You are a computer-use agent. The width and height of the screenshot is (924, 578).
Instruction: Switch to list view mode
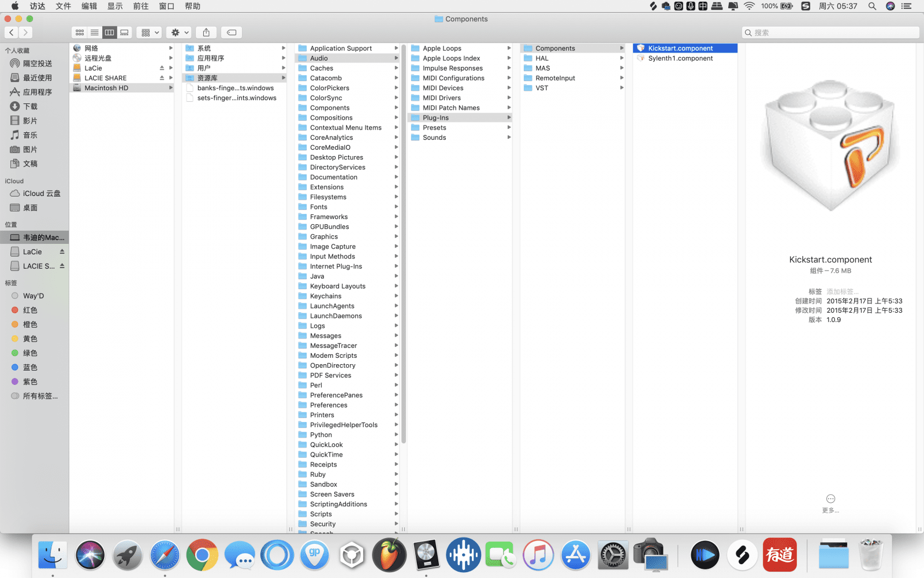95,32
